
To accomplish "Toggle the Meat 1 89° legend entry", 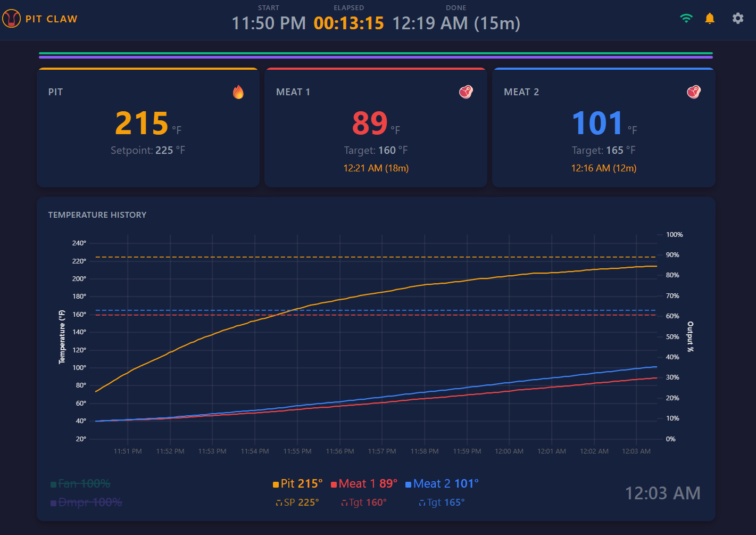I will point(364,483).
